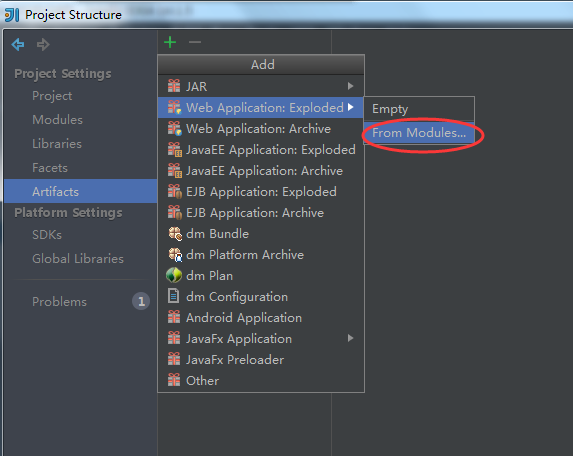The width and height of the screenshot is (573, 456).
Task: Click the IntelliJ logo in title bar
Action: point(12,15)
